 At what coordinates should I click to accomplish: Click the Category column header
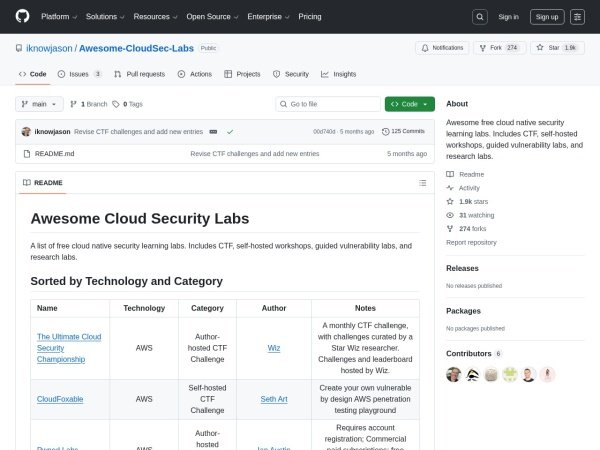207,308
